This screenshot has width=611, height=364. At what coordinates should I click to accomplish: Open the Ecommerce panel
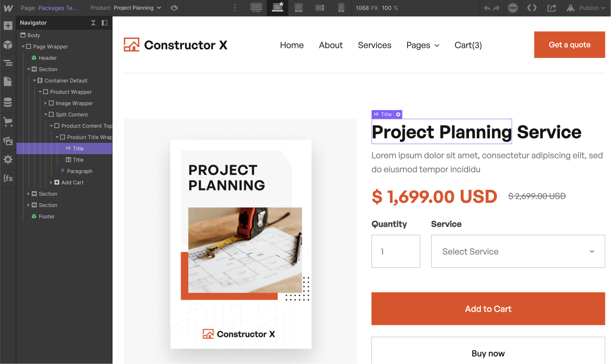(8, 122)
